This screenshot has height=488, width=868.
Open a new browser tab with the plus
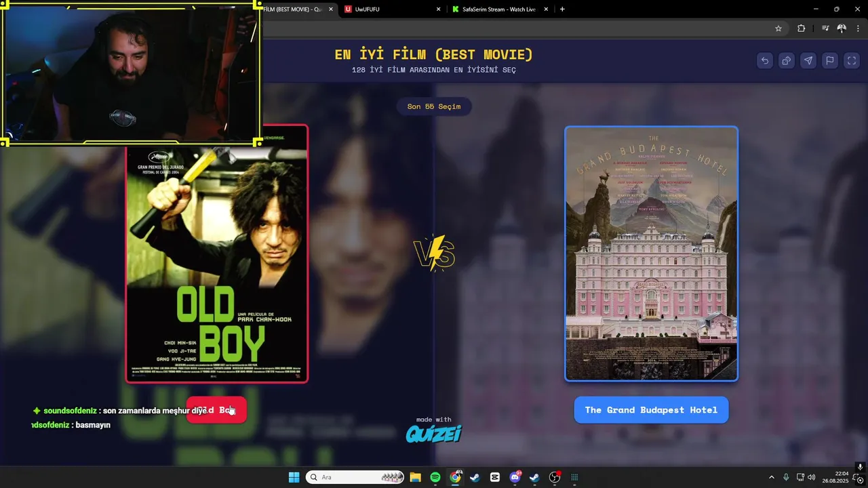coord(562,9)
